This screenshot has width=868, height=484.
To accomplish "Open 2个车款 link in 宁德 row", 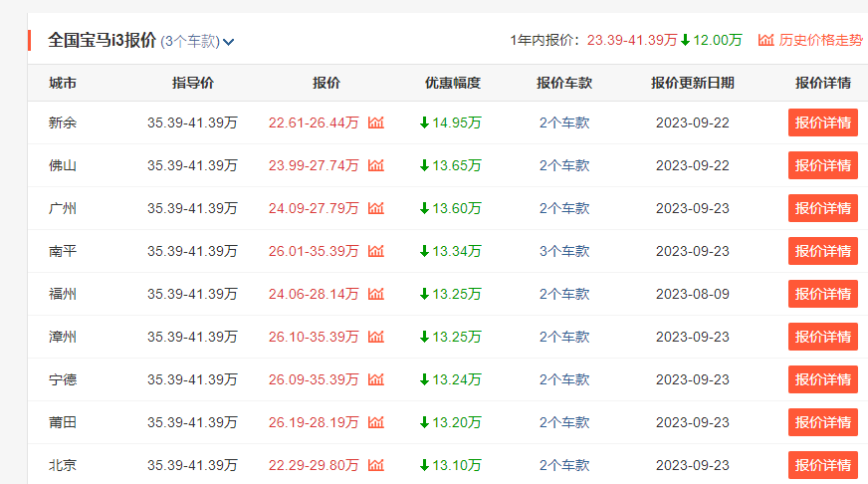I will coord(564,379).
